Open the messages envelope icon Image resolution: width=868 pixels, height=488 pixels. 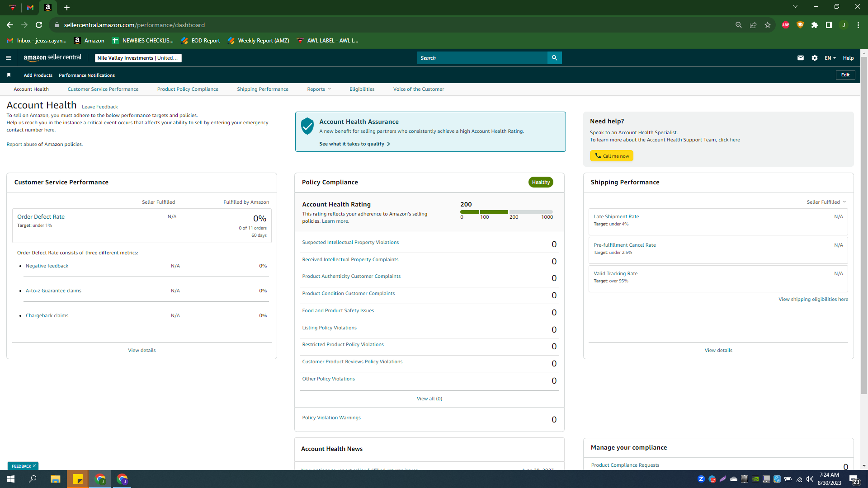(x=801, y=58)
